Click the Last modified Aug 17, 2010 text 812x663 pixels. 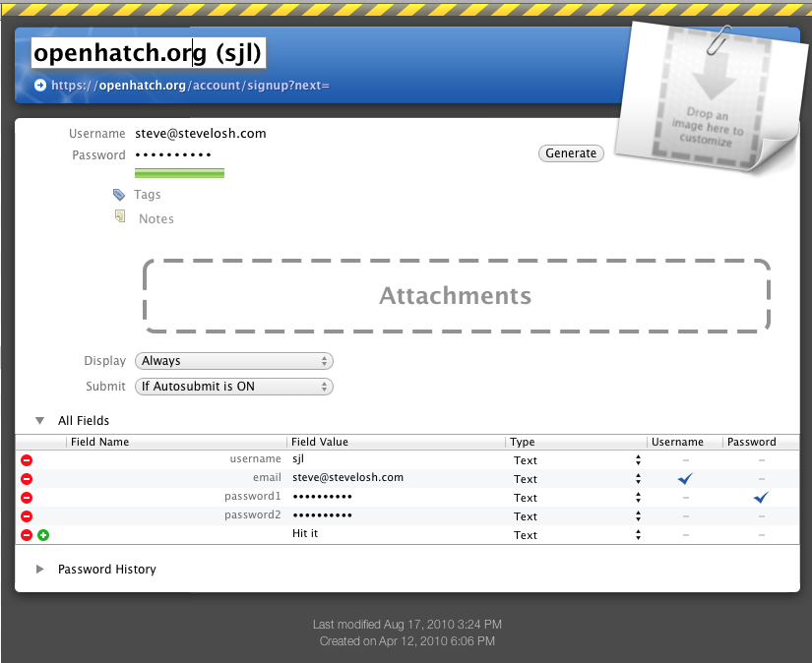(407, 625)
